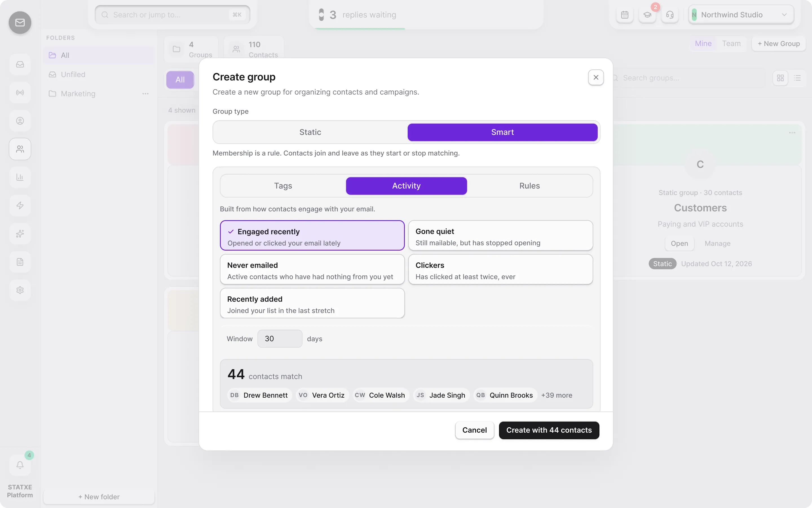The width and height of the screenshot is (812, 508).
Task: Open the settings gear icon in sidebar
Action: point(20,290)
